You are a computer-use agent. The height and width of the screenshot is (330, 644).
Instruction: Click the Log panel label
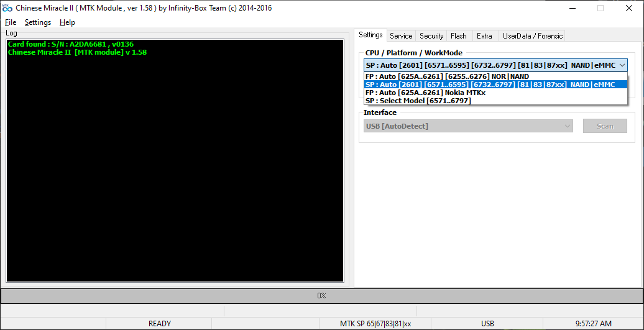(x=11, y=33)
